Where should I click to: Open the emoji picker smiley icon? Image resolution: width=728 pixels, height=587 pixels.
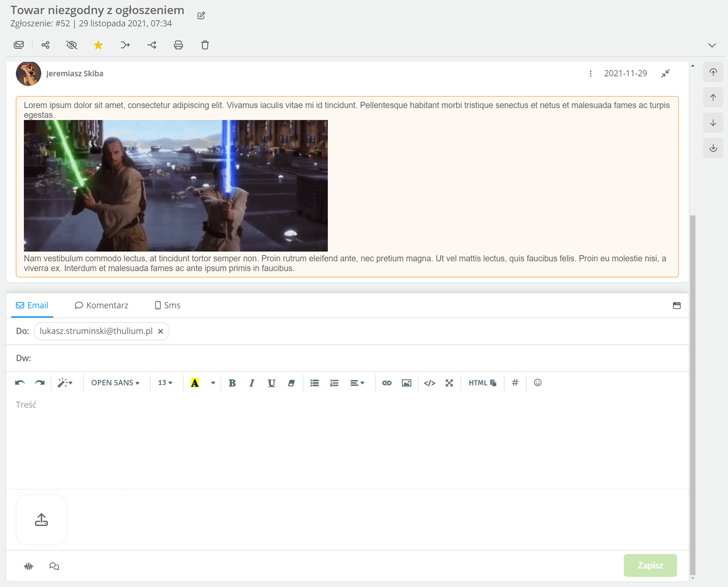pyautogui.click(x=538, y=383)
